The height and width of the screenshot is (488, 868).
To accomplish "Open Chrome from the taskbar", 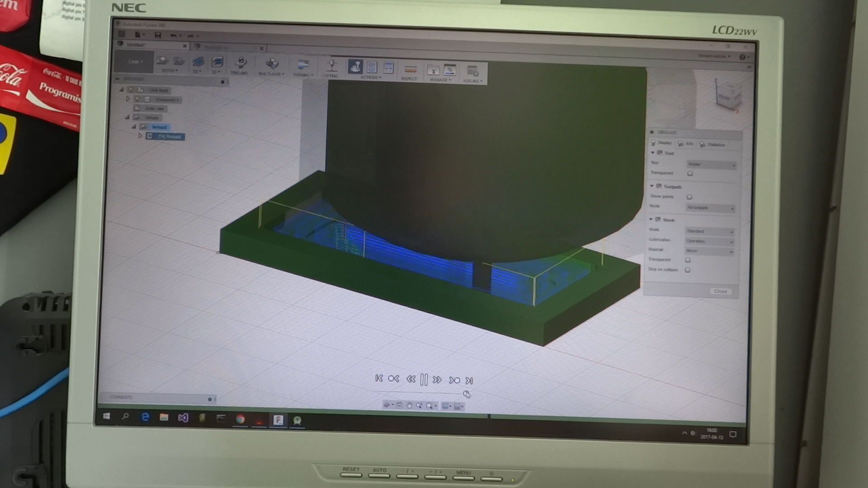I will 240,419.
